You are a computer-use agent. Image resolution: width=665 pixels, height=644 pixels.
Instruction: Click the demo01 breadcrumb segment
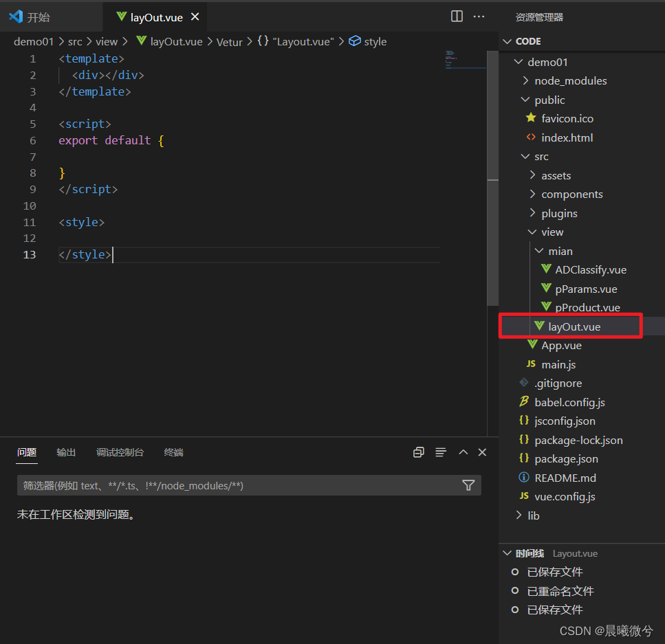pos(34,41)
